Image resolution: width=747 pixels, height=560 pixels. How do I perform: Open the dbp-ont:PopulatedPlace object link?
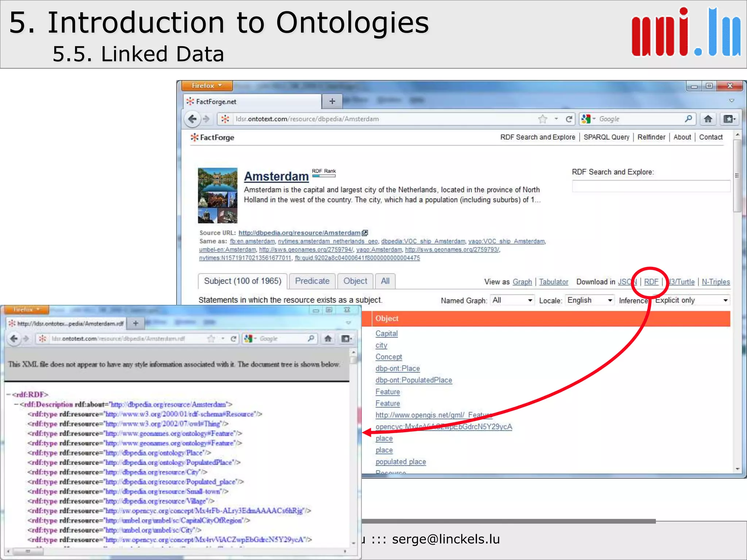pos(414,380)
